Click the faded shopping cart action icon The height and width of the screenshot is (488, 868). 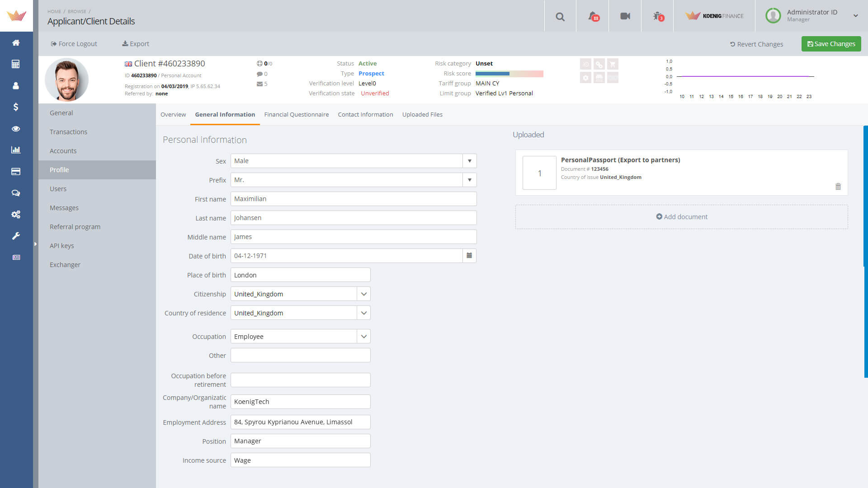click(x=613, y=64)
